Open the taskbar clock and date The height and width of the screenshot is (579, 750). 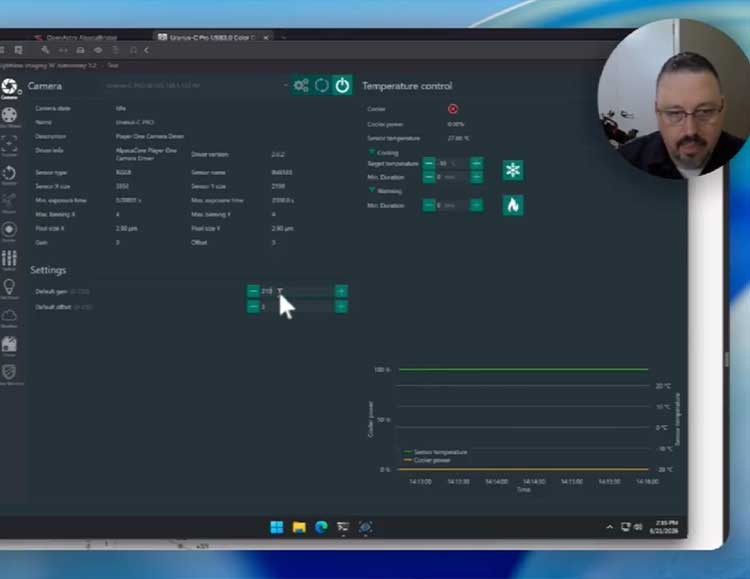(x=664, y=527)
